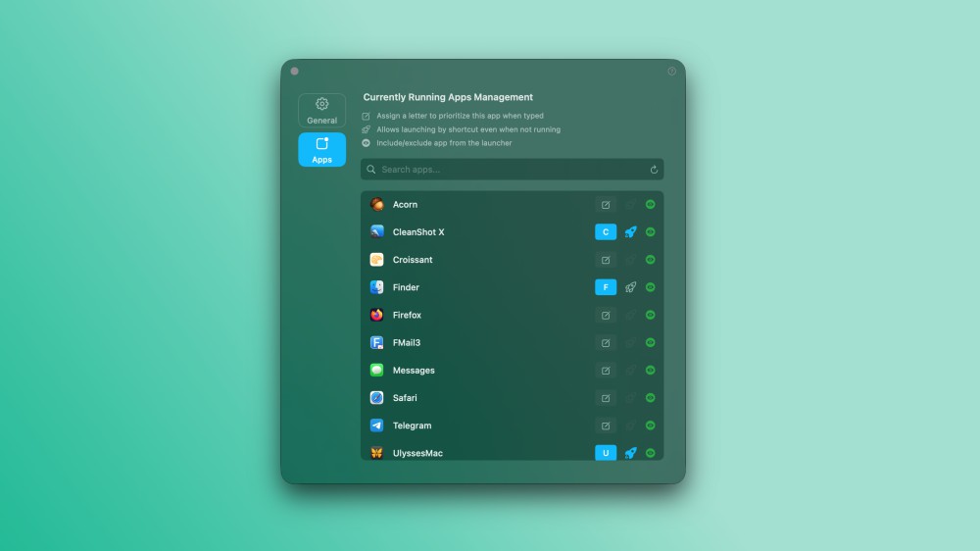Screen dimensions: 980x551
Task: Exclude Finder from the launcher
Action: click(x=651, y=287)
